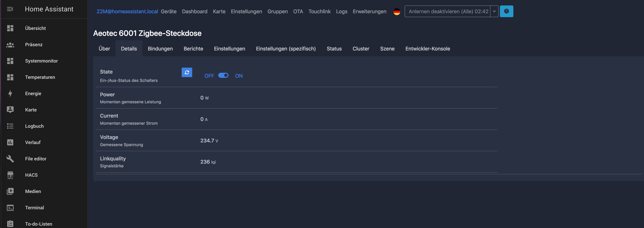The width and height of the screenshot is (644, 228).
Task: Open the Energie lightning bolt icon
Action: 10,93
